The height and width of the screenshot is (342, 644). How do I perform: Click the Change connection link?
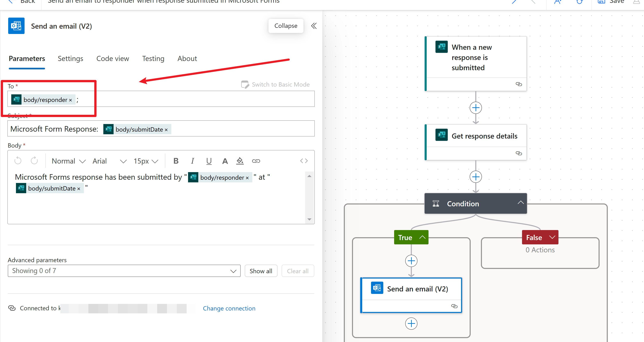point(229,308)
